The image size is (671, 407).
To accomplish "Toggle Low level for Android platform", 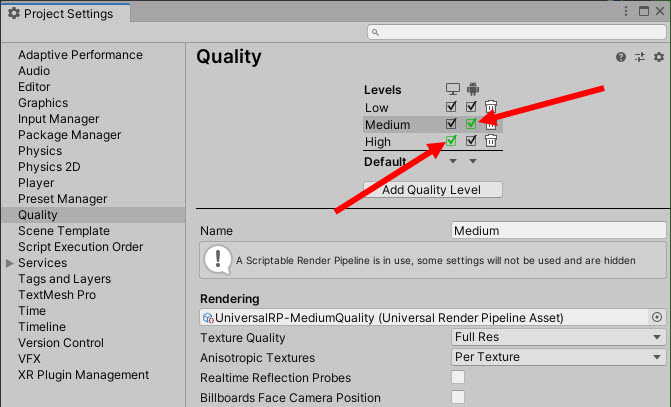I will (471, 106).
